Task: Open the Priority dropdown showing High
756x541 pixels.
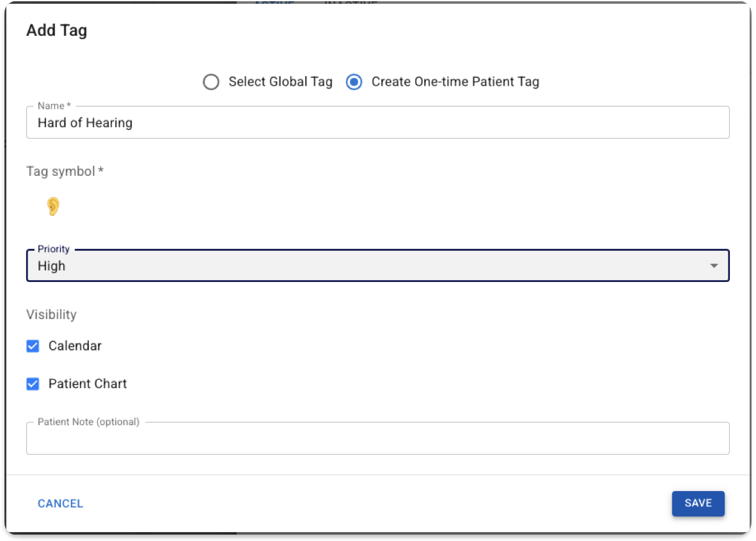Action: click(377, 265)
